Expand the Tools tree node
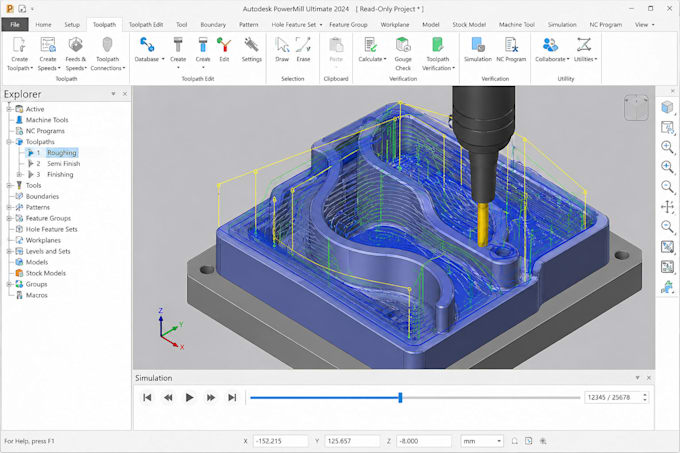This screenshot has width=680, height=453. coord(9,186)
